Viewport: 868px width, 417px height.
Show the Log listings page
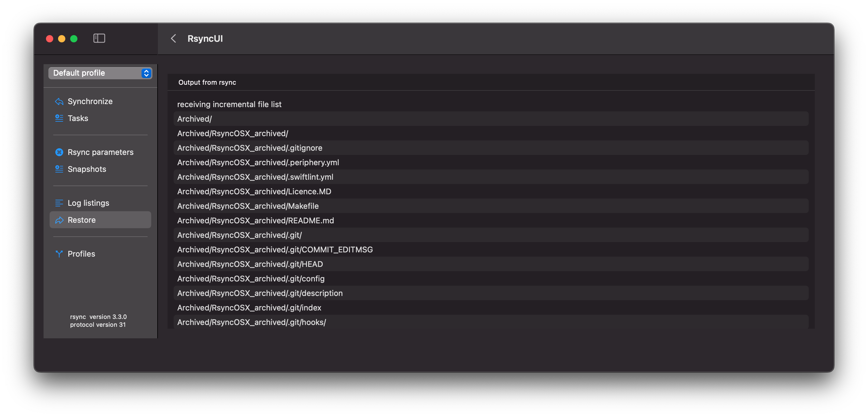point(88,203)
